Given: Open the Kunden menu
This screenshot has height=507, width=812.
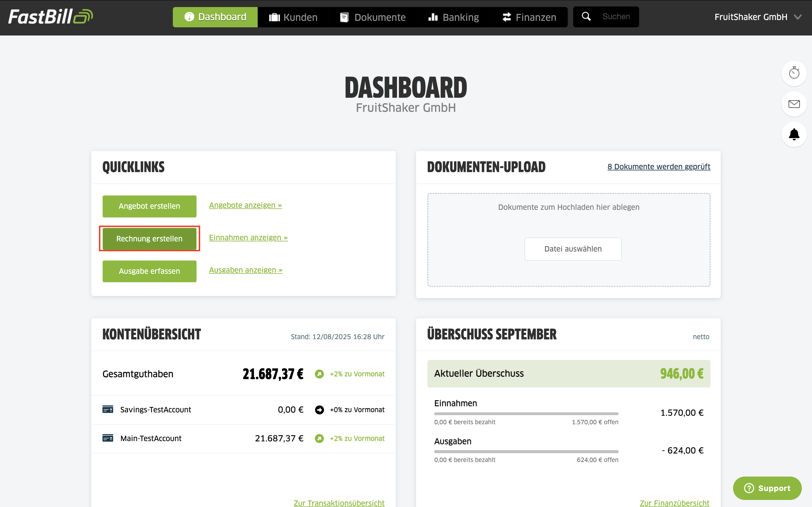Looking at the screenshot, I should pos(293,17).
